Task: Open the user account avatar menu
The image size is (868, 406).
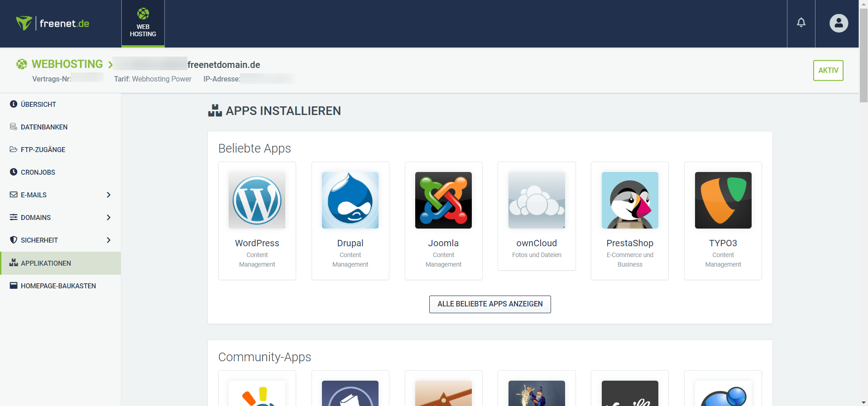Action: point(839,23)
